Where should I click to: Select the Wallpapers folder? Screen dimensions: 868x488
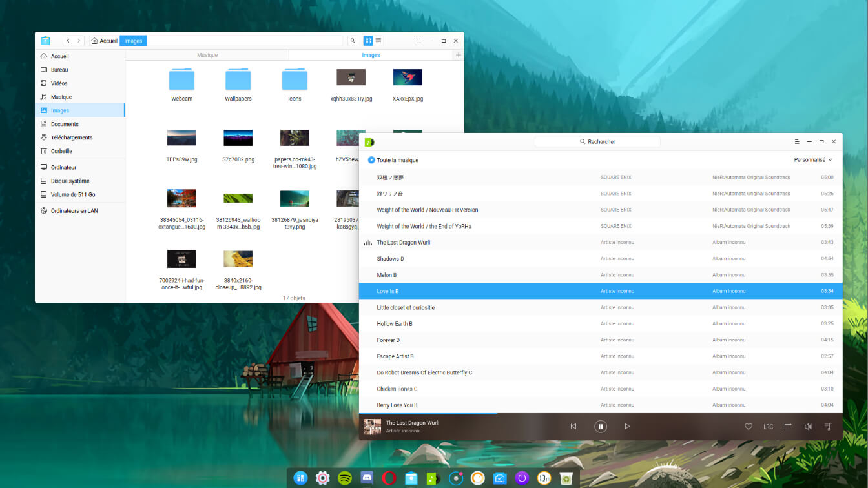(x=238, y=84)
